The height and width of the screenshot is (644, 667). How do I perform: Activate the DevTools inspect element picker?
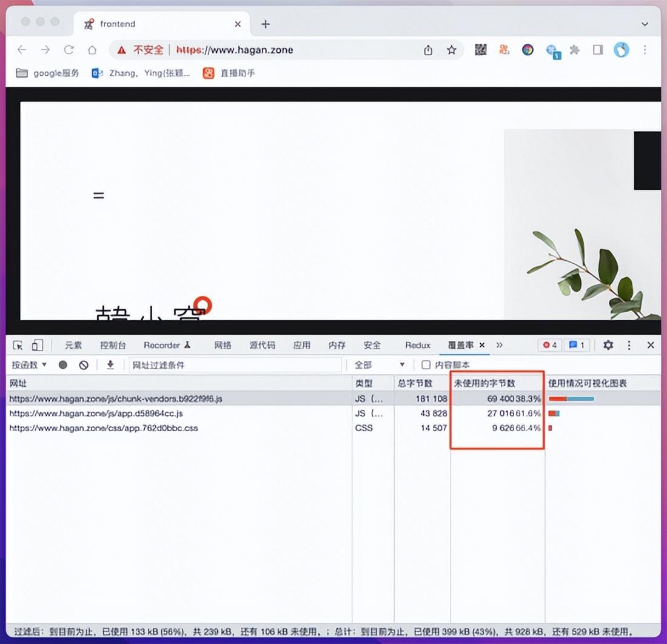pos(18,345)
